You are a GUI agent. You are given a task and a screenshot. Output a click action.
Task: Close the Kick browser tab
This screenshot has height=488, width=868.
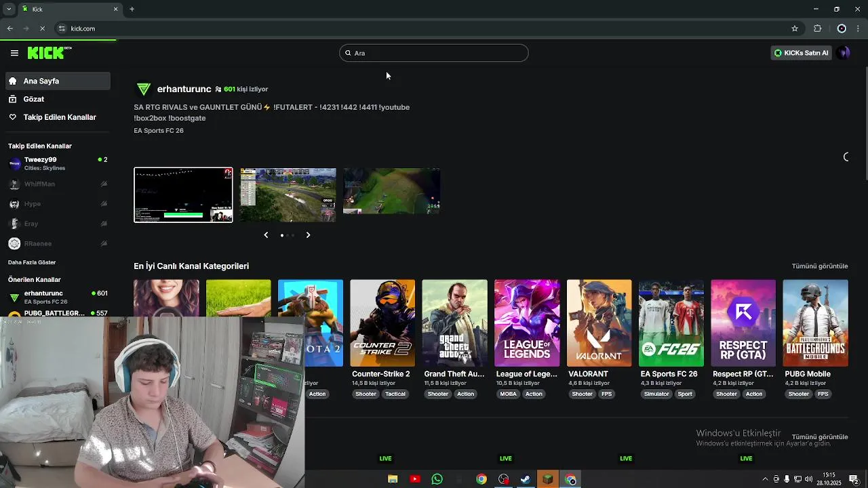pyautogui.click(x=115, y=9)
